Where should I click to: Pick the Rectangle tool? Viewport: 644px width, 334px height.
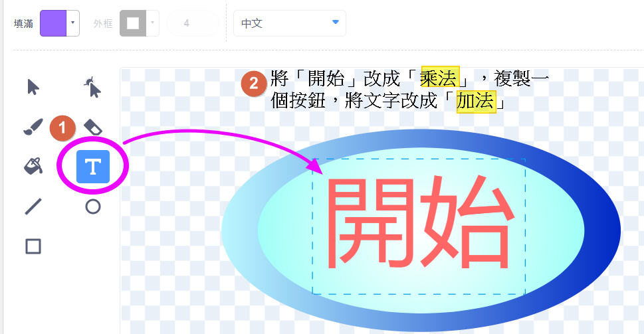pyautogui.click(x=33, y=246)
